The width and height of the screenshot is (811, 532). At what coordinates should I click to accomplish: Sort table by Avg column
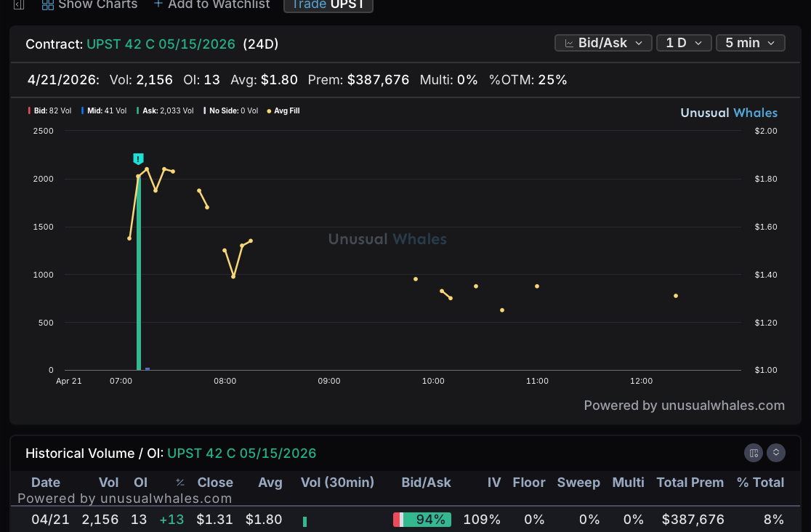(270, 483)
